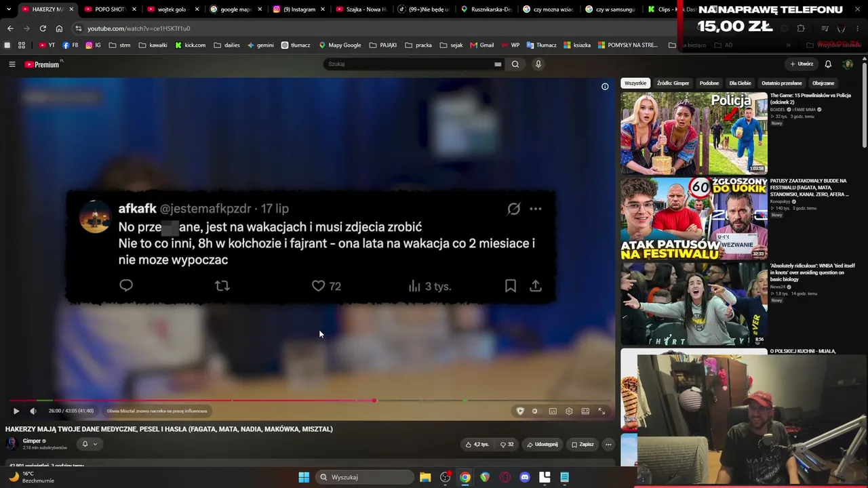
Task: Open the strm bookmarks folder
Action: pos(119,45)
